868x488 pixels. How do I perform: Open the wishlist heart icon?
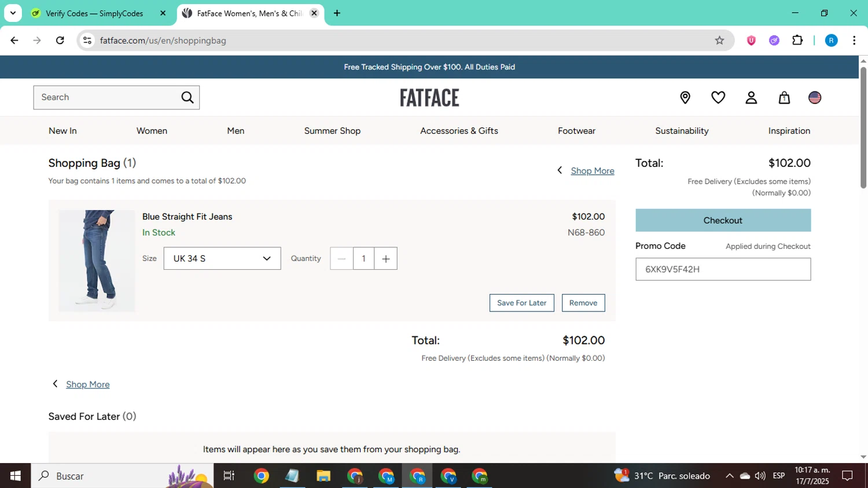tap(718, 97)
